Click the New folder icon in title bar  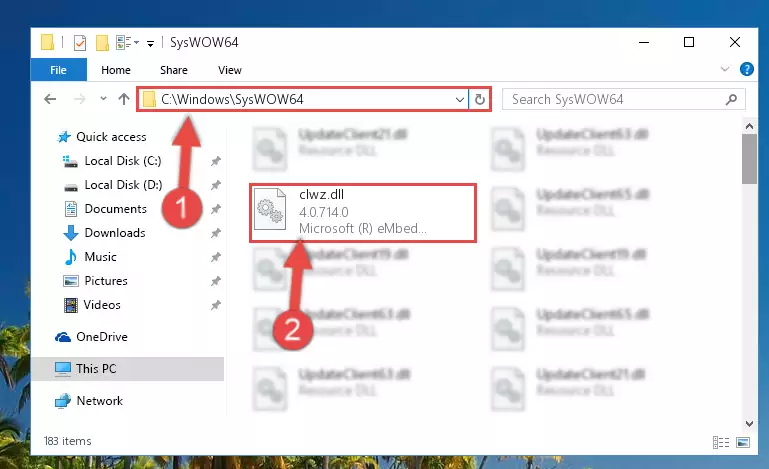click(x=102, y=43)
